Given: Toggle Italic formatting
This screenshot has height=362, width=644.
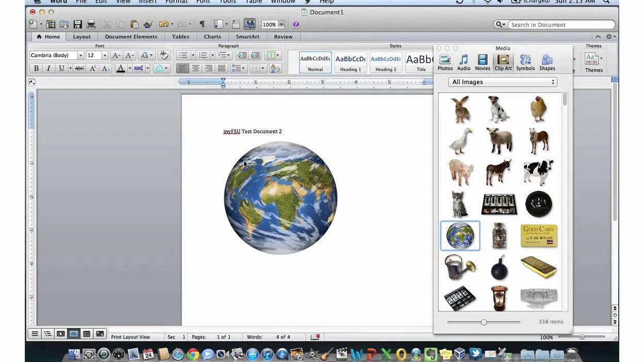Looking at the screenshot, I should coord(49,68).
